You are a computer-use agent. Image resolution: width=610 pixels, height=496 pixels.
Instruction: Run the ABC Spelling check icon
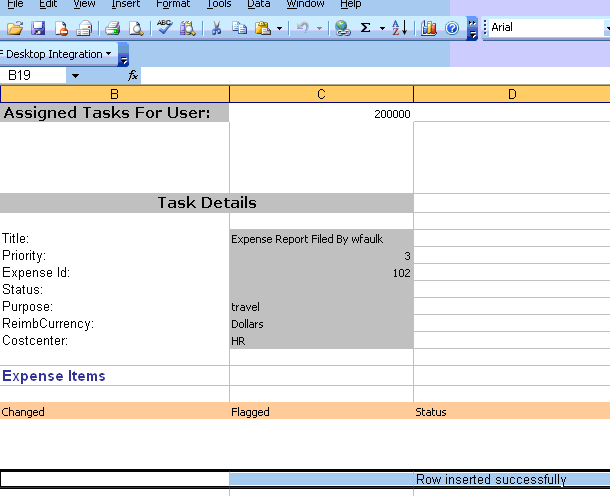165,28
